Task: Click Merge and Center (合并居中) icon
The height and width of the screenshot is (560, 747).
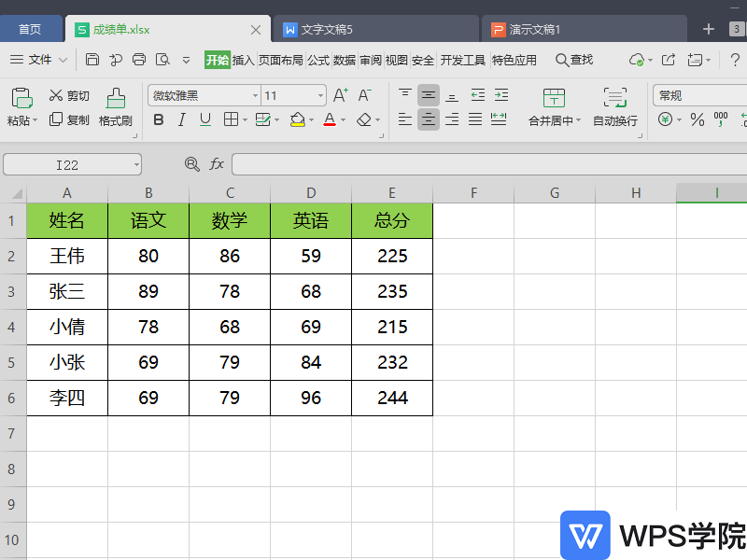Action: 554,98
